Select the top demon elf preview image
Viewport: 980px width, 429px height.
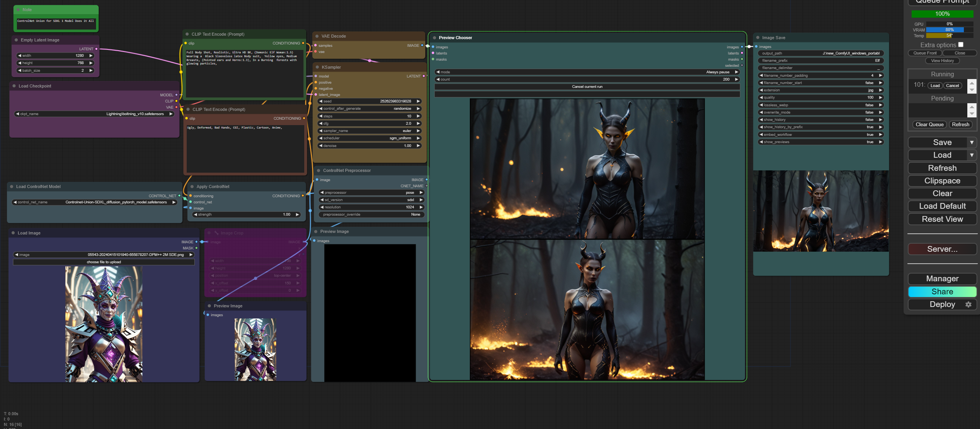[587, 169]
